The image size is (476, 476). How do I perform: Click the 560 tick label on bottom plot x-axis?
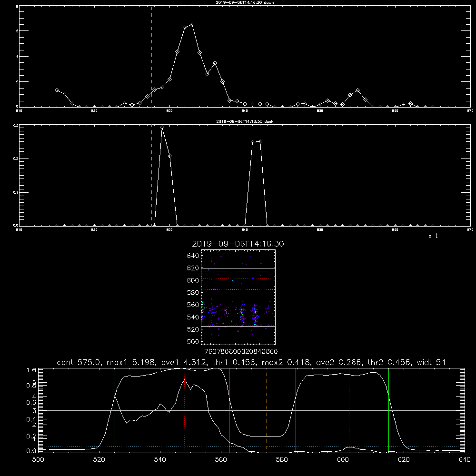(x=221, y=460)
